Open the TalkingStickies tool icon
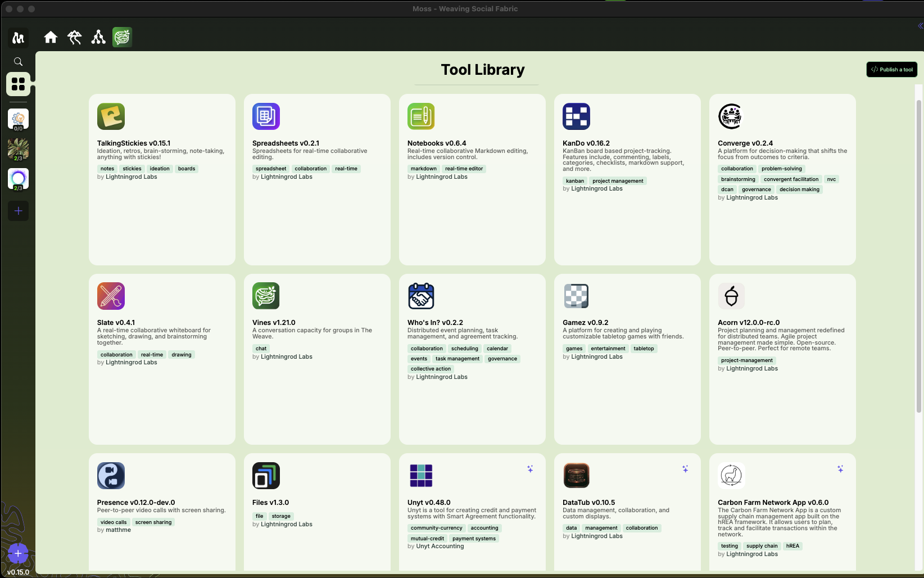 coord(111,116)
